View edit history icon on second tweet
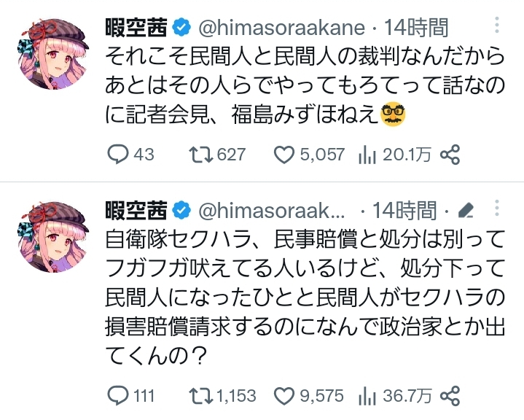Viewport: 524px width, 420px height. tap(465, 211)
